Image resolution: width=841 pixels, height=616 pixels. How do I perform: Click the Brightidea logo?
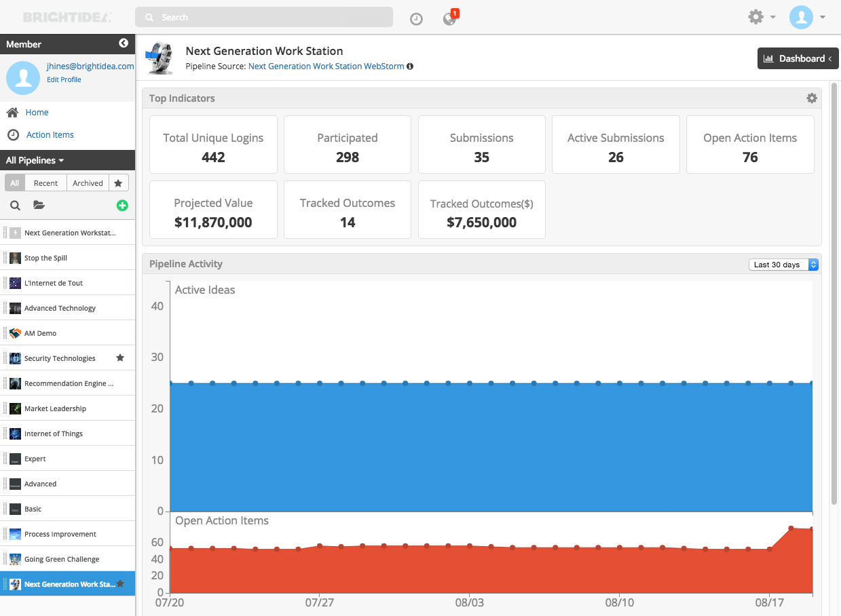[x=67, y=17]
